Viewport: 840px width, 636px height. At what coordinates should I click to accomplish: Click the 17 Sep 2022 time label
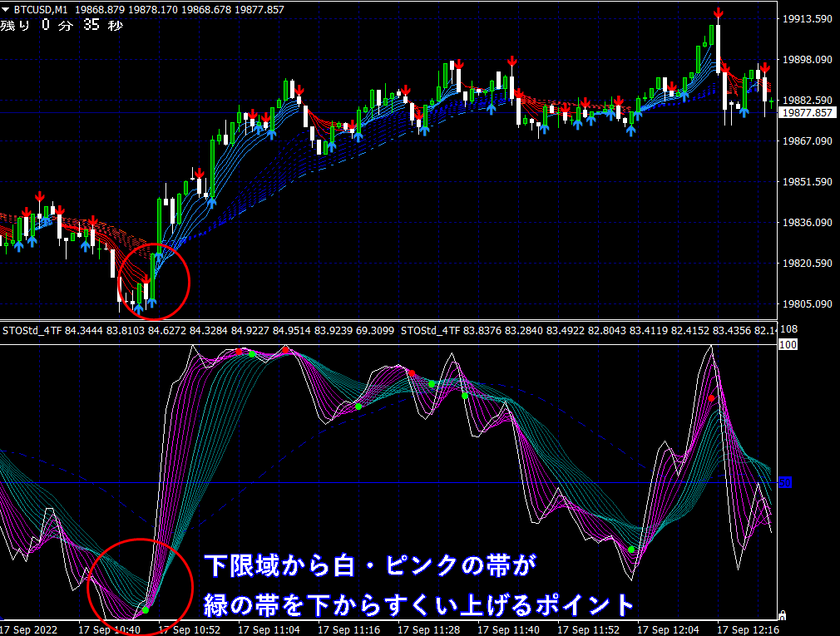tap(28, 629)
